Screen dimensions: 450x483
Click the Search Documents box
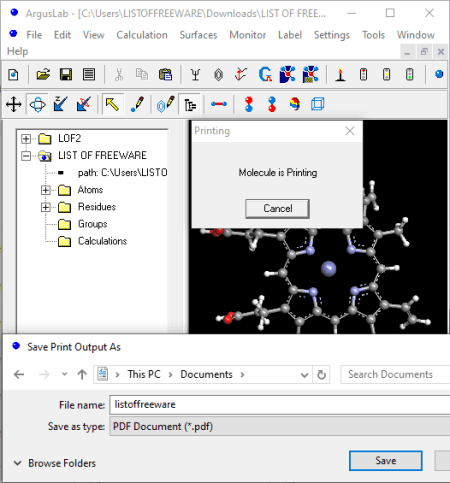tap(395, 375)
